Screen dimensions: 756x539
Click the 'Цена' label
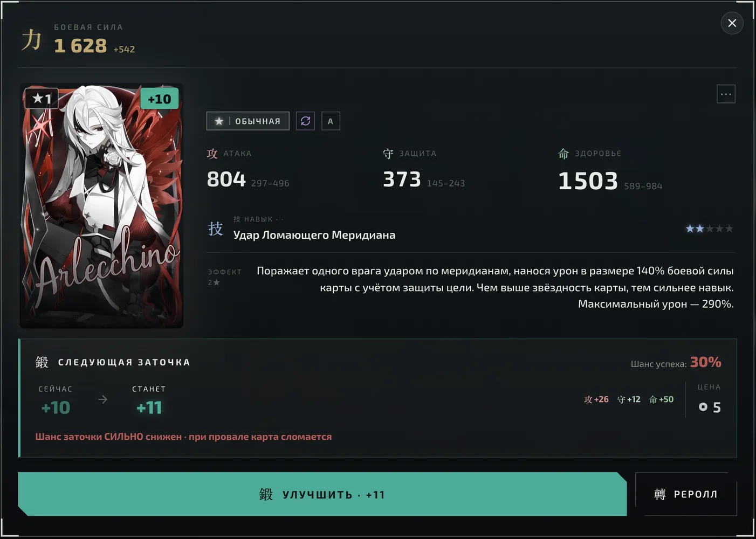point(709,387)
